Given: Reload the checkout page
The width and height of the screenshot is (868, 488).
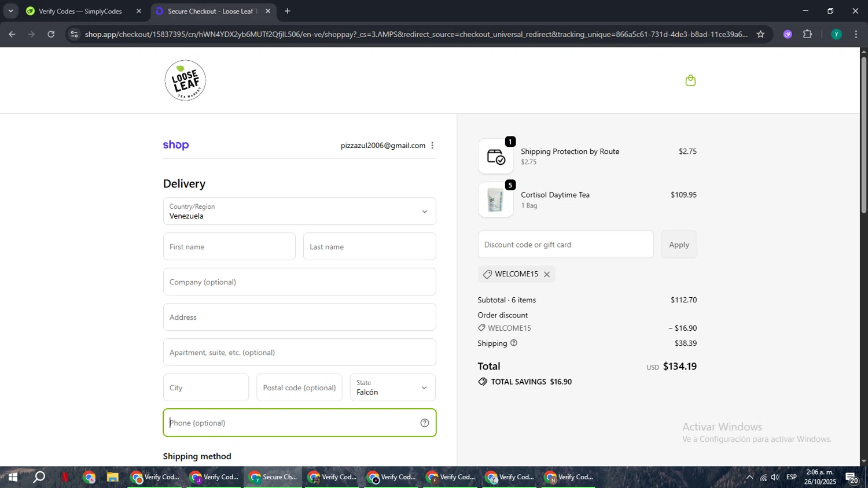Looking at the screenshot, I should 51,34.
